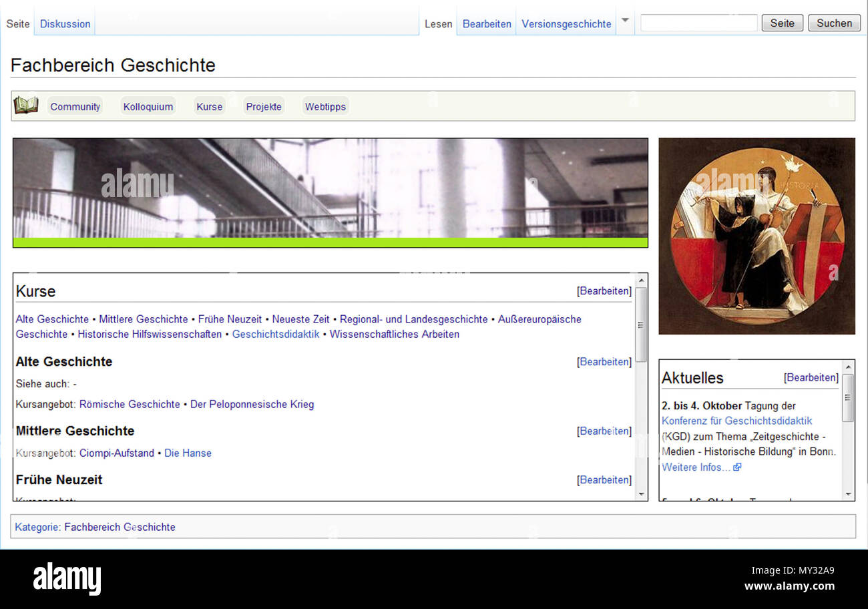The image size is (868, 609).
Task: Click the Aktuelles panel scroll down arrow
Action: point(848,494)
